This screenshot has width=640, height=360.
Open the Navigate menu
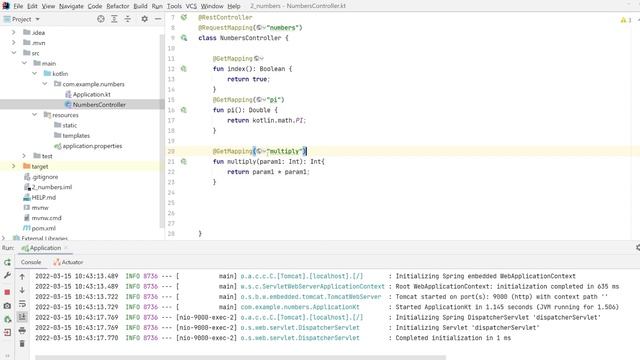71,6
